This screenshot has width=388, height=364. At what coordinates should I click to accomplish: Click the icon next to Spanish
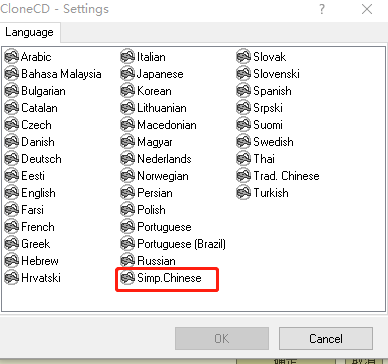point(244,91)
